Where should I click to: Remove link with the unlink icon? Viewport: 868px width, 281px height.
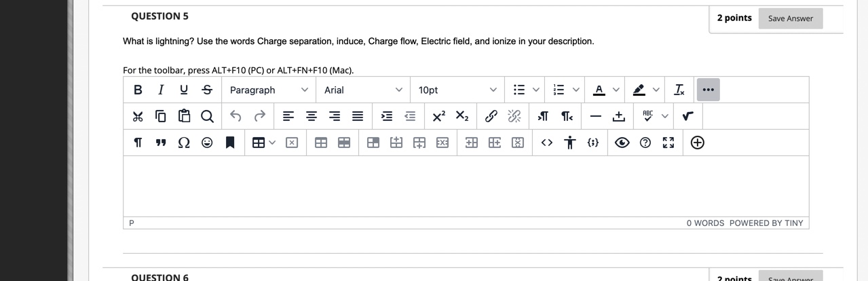coord(514,117)
